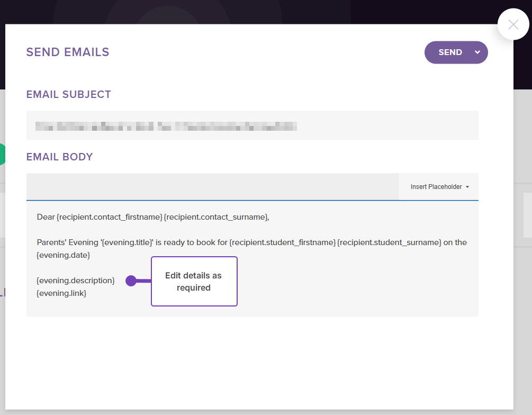Click the EMAIL BODY section label
Image resolution: width=532 pixels, height=415 pixels.
pyautogui.click(x=59, y=157)
